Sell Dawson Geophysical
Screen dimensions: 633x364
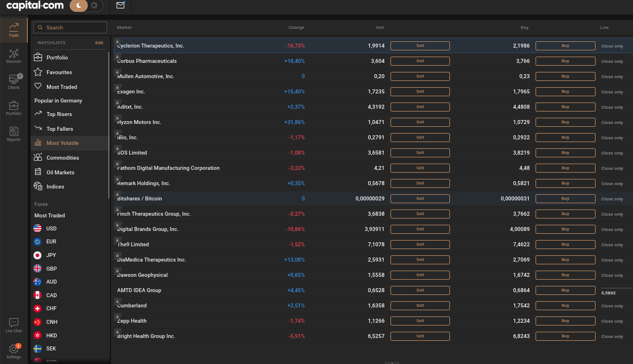click(420, 275)
